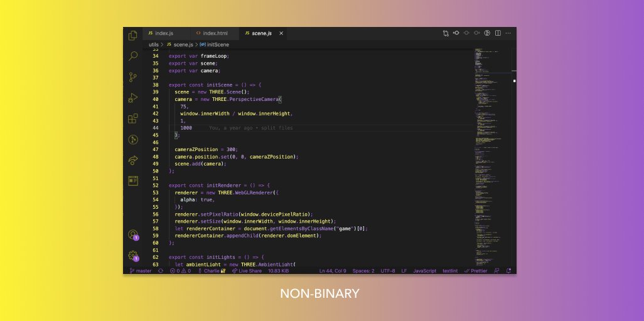Click 'cameraZPosition = 300;' line
644x321 pixels.
click(x=206, y=149)
